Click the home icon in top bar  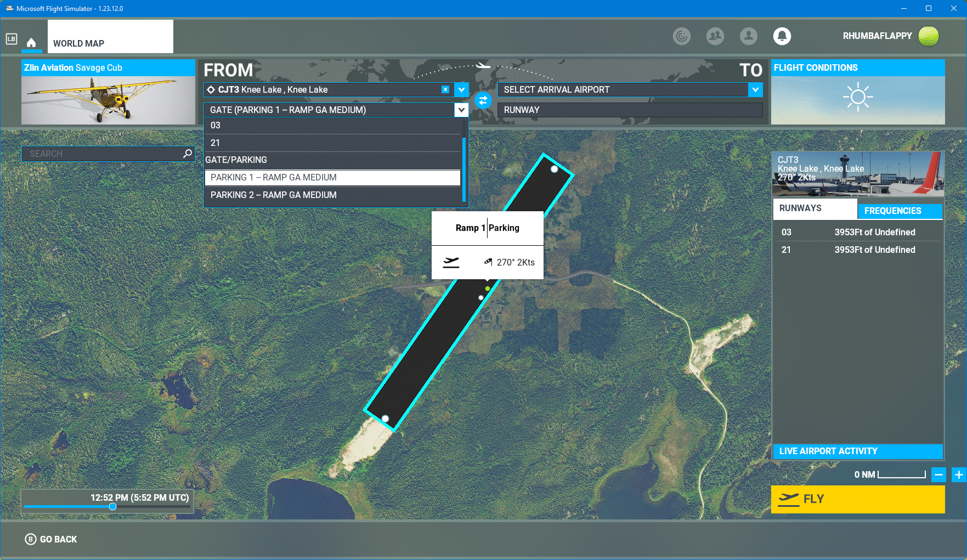tap(31, 43)
